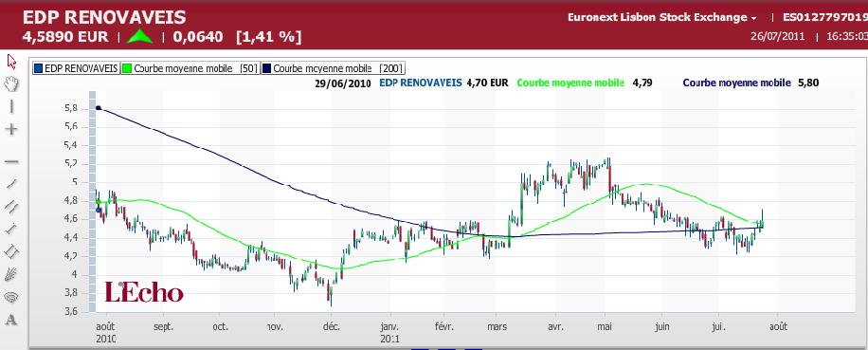Click the green moving average color swatch
Viewport: 868px width, 350px height.
127,68
